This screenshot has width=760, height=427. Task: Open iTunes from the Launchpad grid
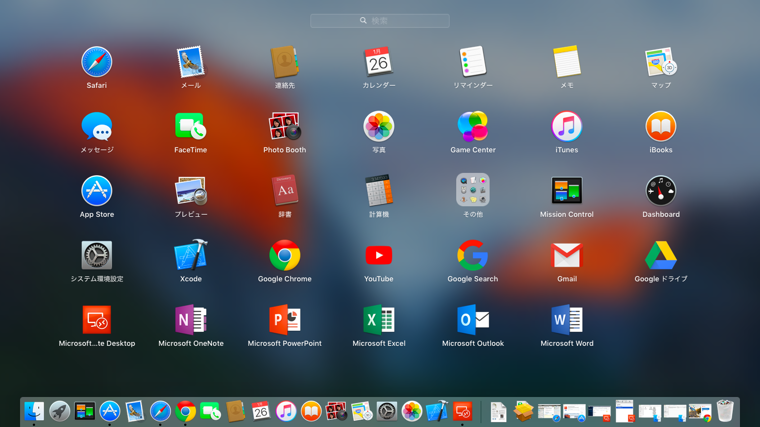pyautogui.click(x=567, y=127)
